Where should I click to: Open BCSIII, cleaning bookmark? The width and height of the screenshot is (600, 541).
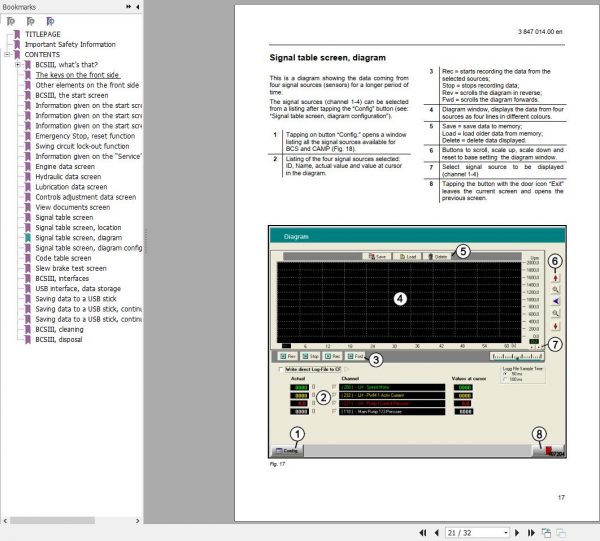tap(59, 329)
